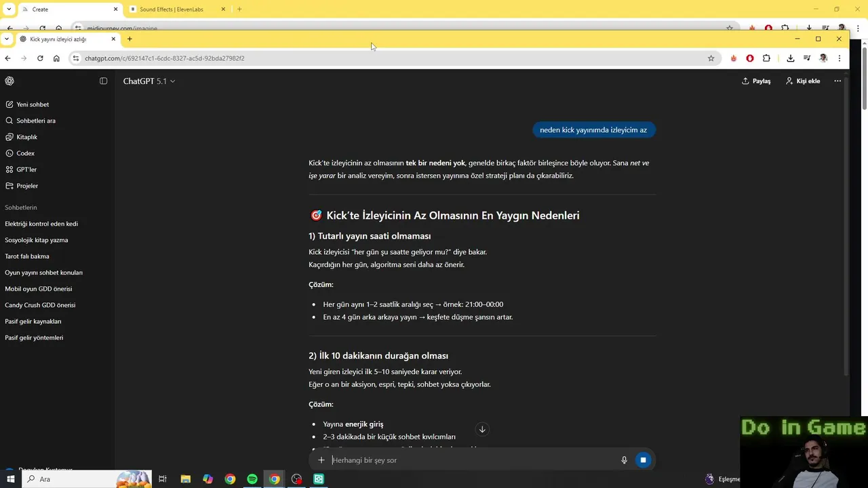Viewport: 868px width, 488px height.
Task: Open chat Pasif gelir yöntemleri
Action: 57,338
